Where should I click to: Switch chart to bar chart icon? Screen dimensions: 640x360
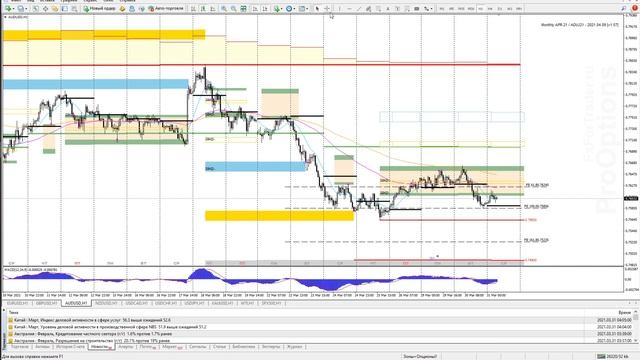click(x=193, y=8)
